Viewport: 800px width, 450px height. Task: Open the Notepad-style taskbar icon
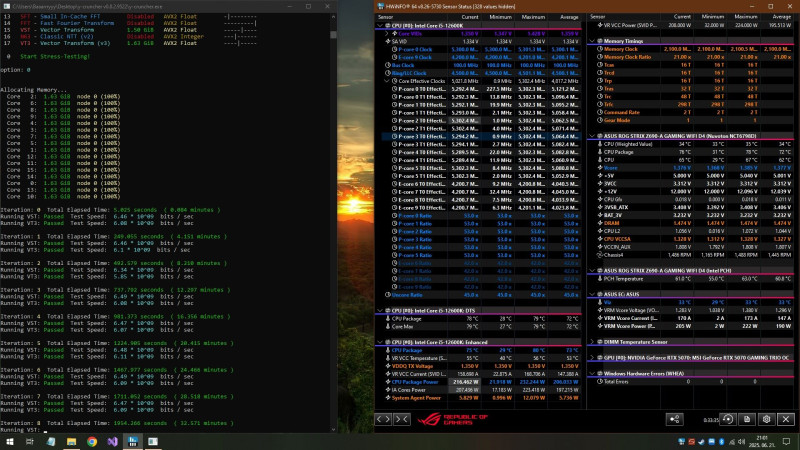51,441
